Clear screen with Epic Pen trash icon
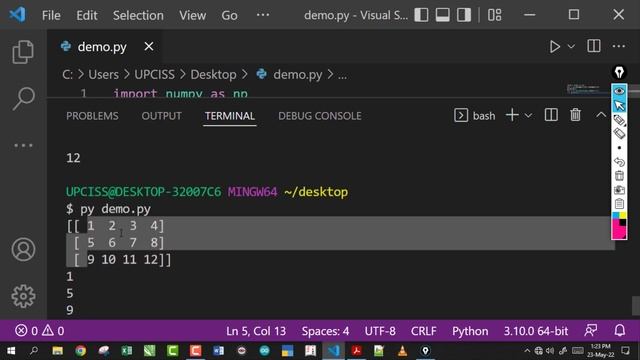Viewport: 640px width, 360px height. tap(619, 176)
